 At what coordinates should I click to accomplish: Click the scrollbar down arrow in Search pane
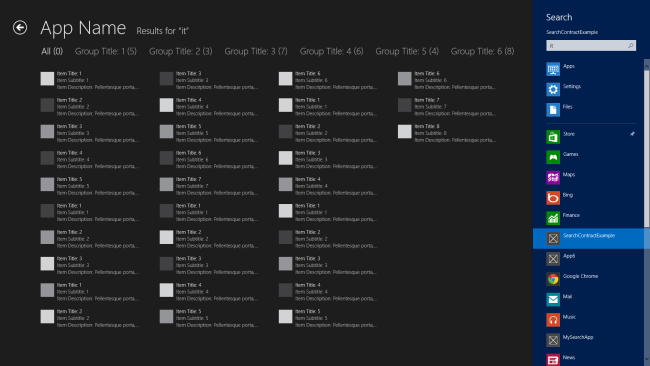(647, 360)
